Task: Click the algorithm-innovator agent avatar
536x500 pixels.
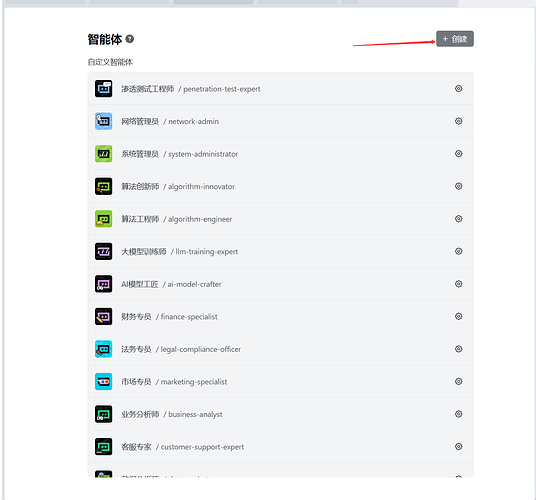Action: pyautogui.click(x=104, y=186)
